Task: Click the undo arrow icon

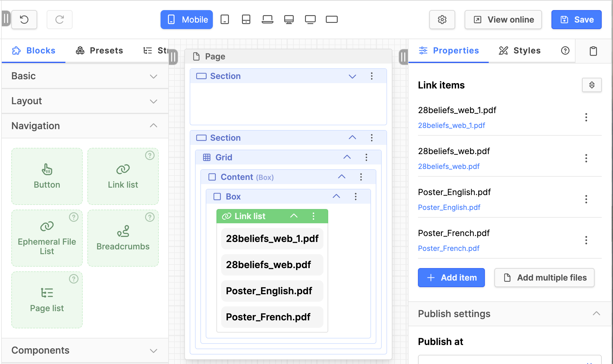Action: tap(24, 20)
